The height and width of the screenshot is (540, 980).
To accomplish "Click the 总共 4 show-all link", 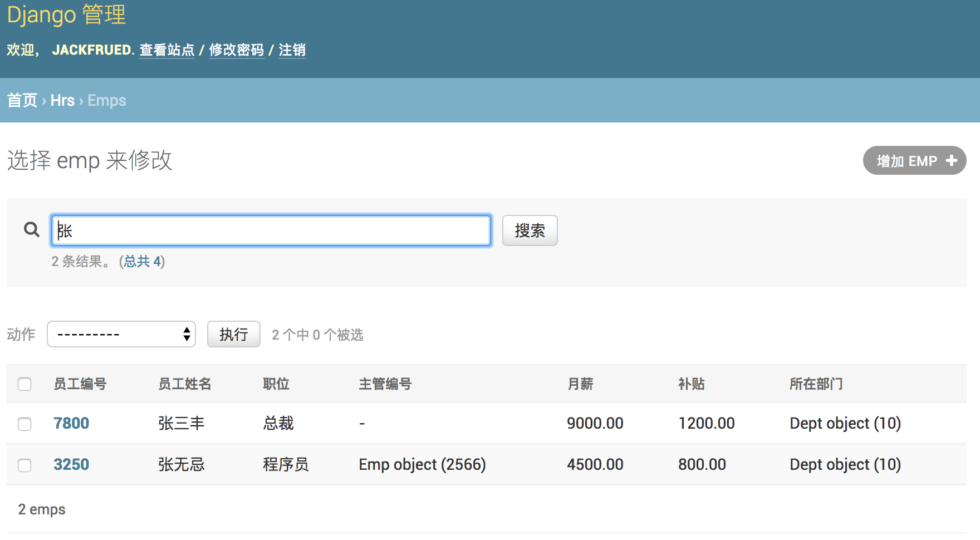I will [143, 262].
